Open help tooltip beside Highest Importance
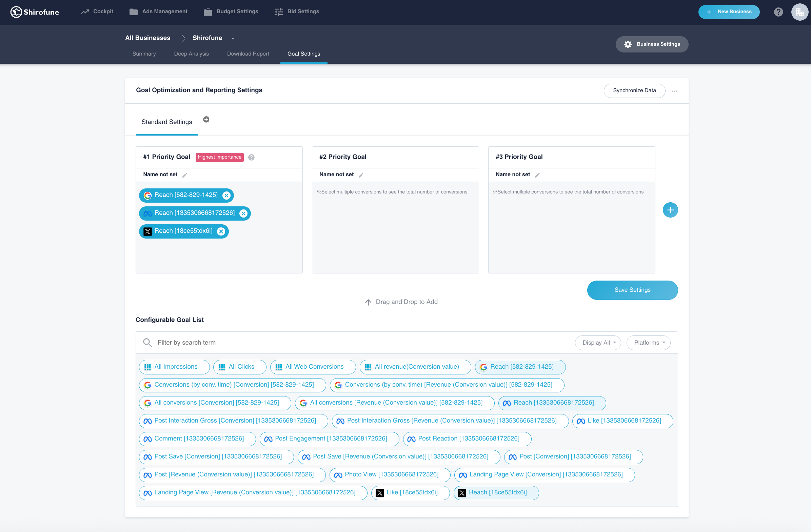Screen dimensions: 811x532 coord(251,157)
